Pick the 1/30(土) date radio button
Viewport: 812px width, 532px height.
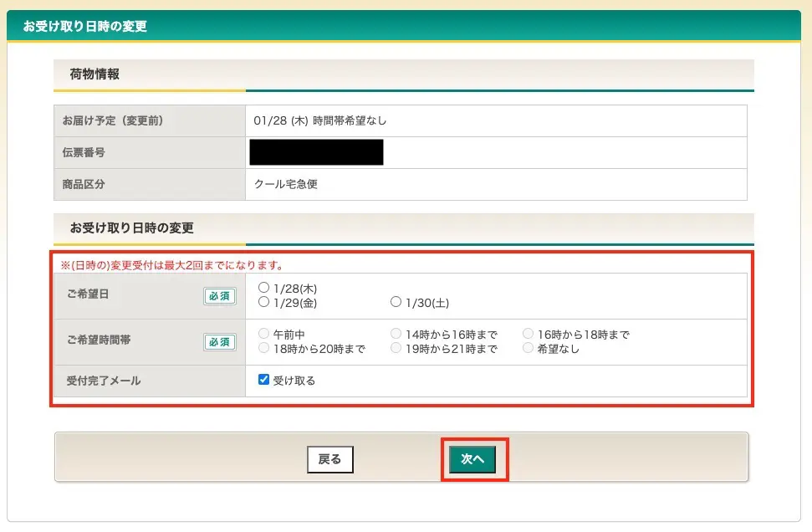pyautogui.click(x=396, y=302)
